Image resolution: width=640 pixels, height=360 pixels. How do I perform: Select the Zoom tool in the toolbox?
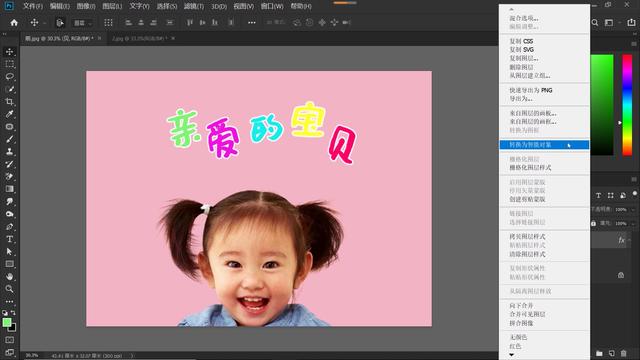tap(9, 289)
